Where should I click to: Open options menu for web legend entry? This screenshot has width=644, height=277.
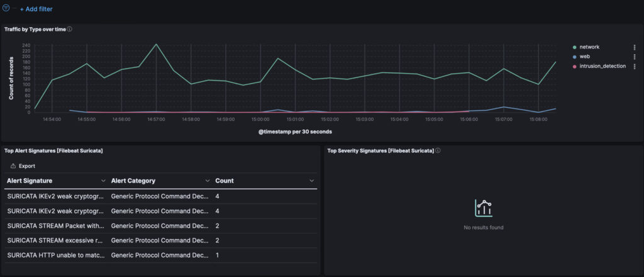point(634,57)
